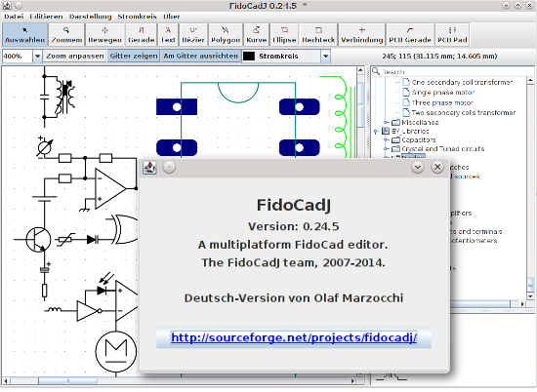Open the 400% zoom level dropdown
537x392 pixels.
pos(37,57)
